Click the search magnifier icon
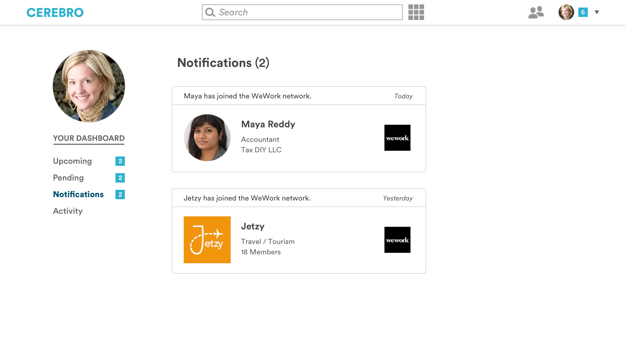 tap(210, 12)
